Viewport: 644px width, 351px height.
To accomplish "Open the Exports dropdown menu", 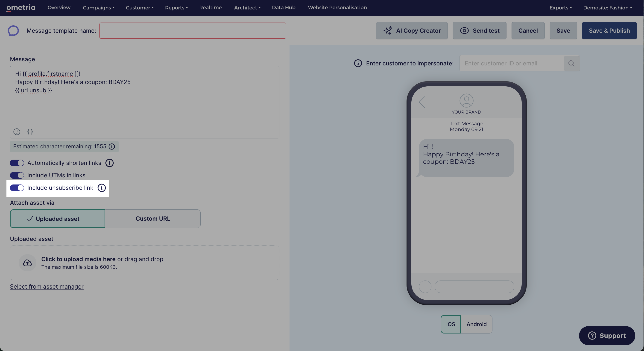I will pos(560,8).
